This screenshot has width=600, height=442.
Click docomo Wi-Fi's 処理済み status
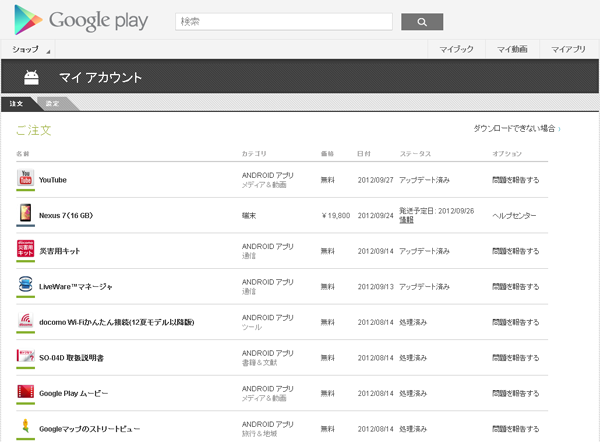coord(413,322)
